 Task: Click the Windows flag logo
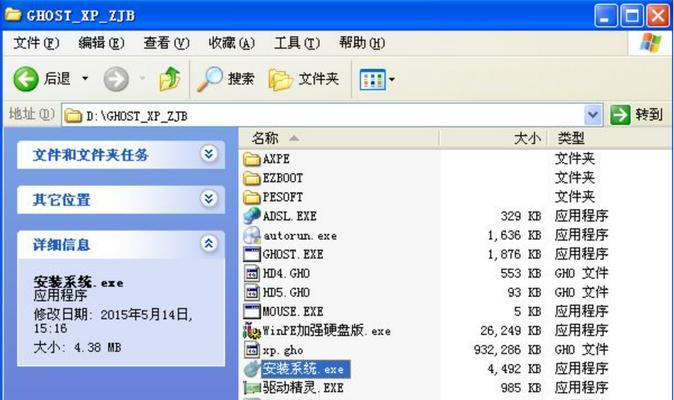(x=650, y=43)
